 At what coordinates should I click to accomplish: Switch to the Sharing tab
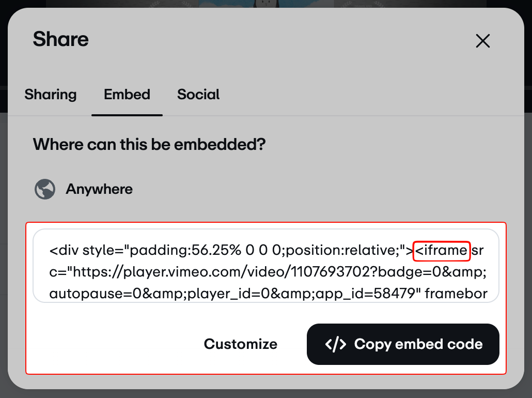pyautogui.click(x=51, y=95)
